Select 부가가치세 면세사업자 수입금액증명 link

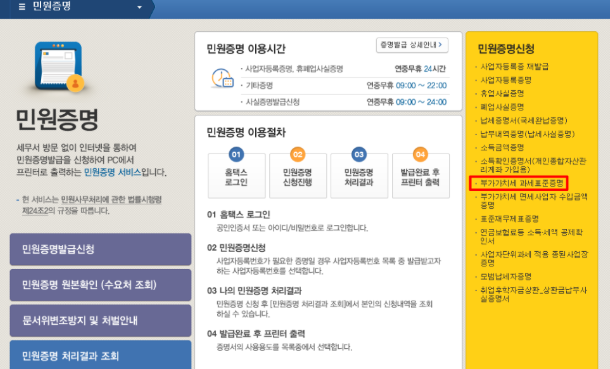(x=533, y=201)
